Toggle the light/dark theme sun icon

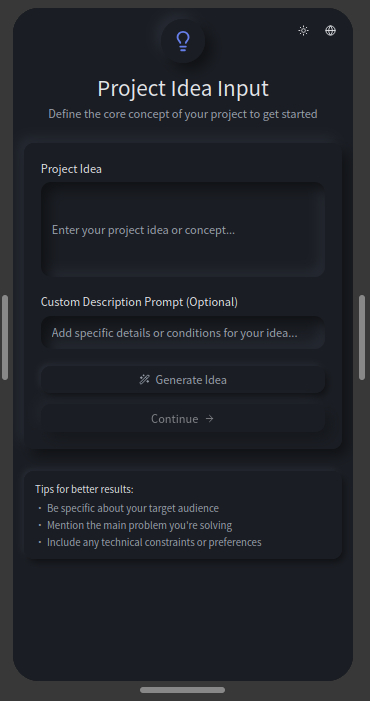[x=303, y=30]
